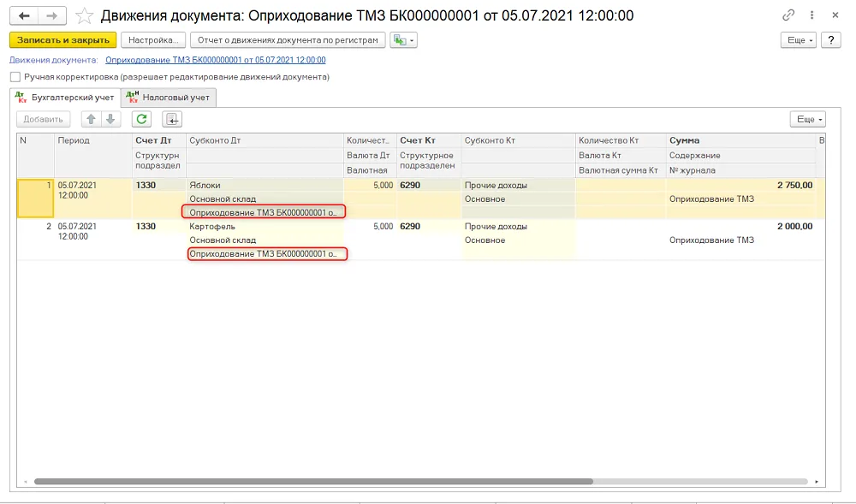Screen dimensions: 856x504
Task: Add this form to favorites with the star
Action: [x=84, y=15]
